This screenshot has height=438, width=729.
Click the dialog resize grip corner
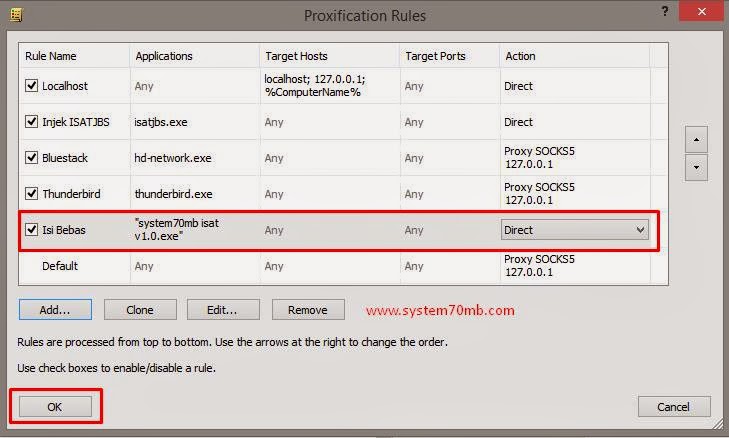tap(719, 424)
